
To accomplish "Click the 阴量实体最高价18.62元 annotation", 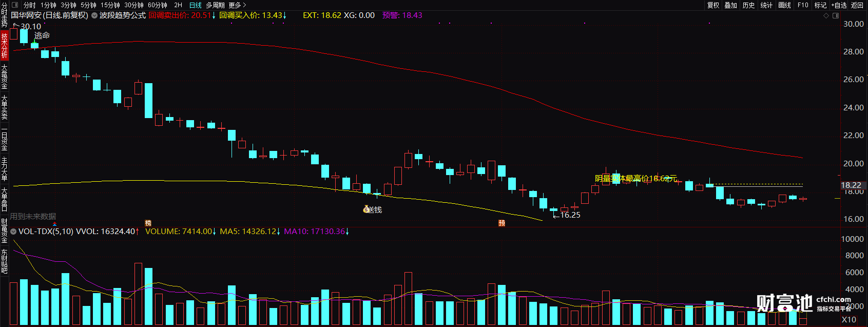I will click(x=635, y=179).
